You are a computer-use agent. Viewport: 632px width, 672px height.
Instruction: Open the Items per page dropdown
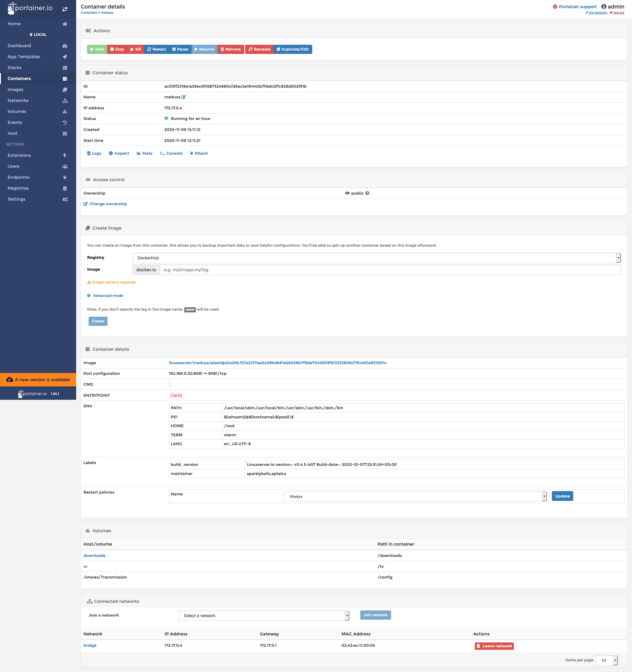[x=607, y=660]
